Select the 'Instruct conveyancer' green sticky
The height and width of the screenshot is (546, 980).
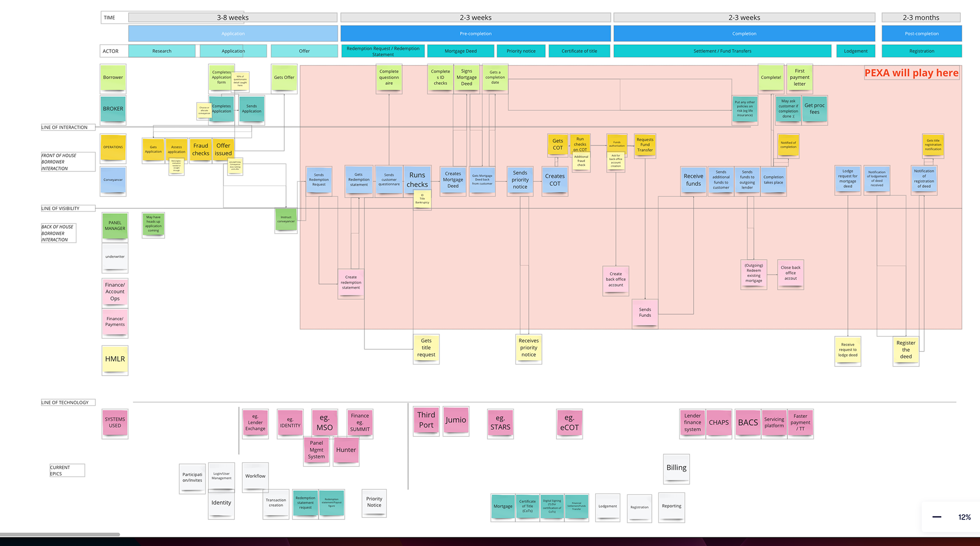click(x=286, y=220)
